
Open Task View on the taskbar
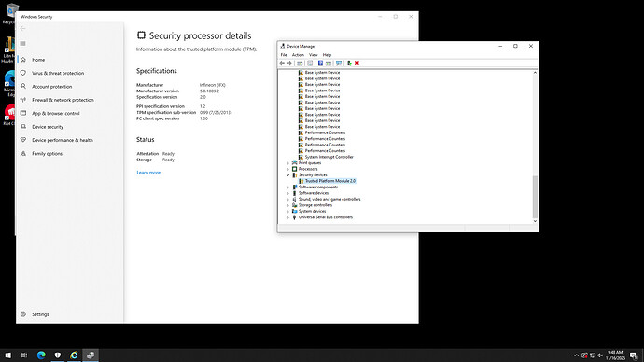click(x=24, y=355)
